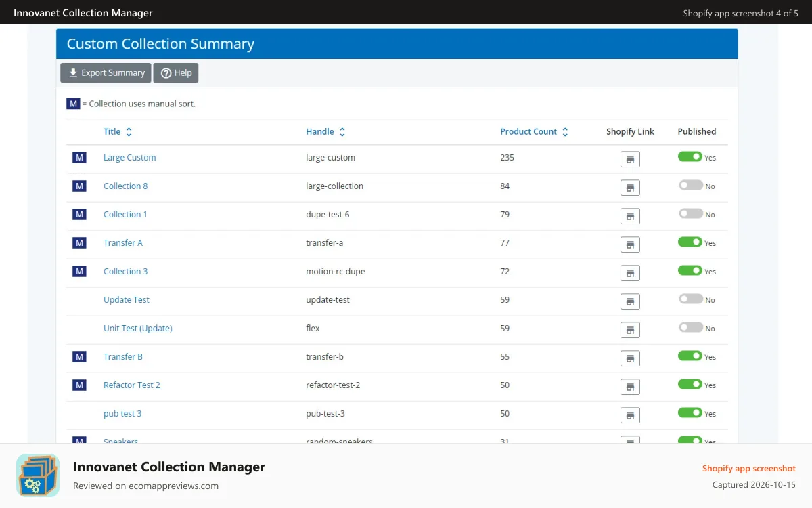The width and height of the screenshot is (812, 508).
Task: Open the Large Custom collection link
Action: tap(129, 158)
